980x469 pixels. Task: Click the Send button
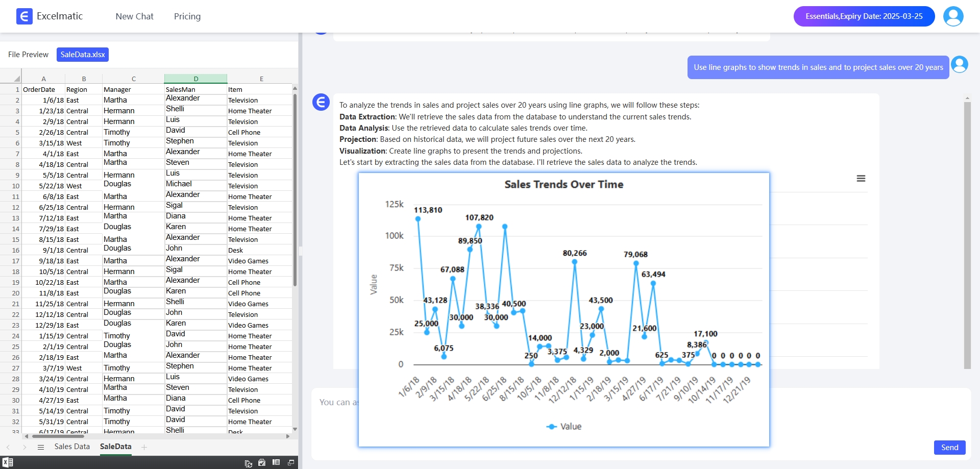tap(949, 447)
